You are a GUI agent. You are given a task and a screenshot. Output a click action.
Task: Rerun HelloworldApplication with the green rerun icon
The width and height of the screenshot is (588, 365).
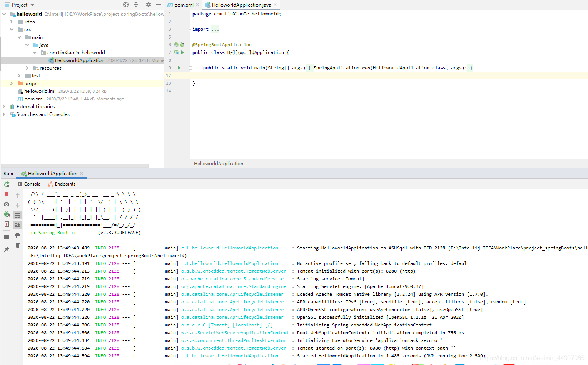7,184
